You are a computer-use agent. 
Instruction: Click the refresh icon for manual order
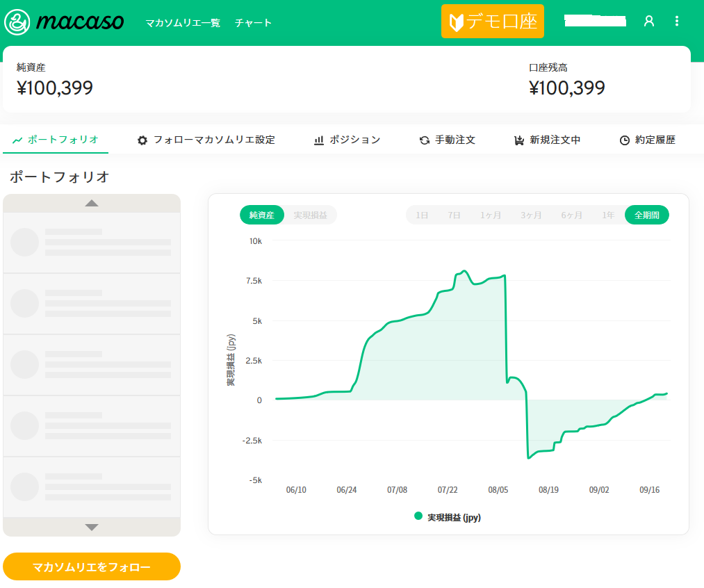(425, 140)
